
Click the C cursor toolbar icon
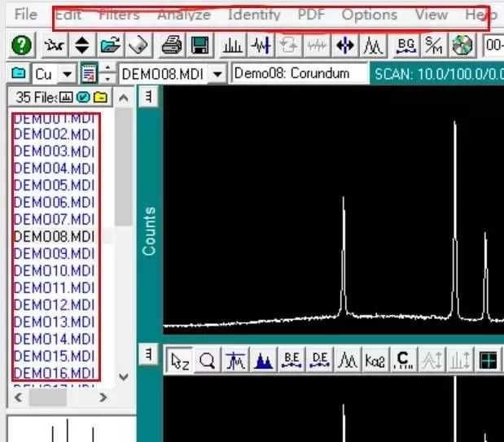[404, 361]
